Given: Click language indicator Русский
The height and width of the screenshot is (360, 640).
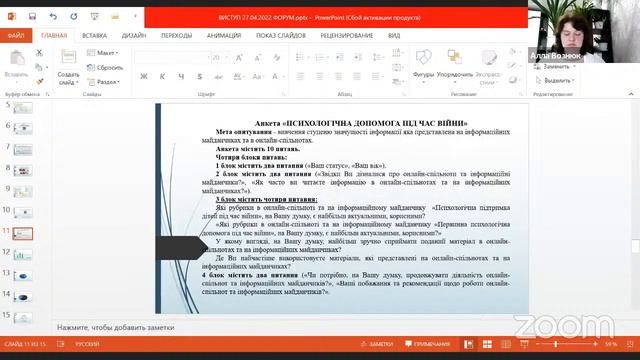Looking at the screenshot, I should click(x=87, y=344).
